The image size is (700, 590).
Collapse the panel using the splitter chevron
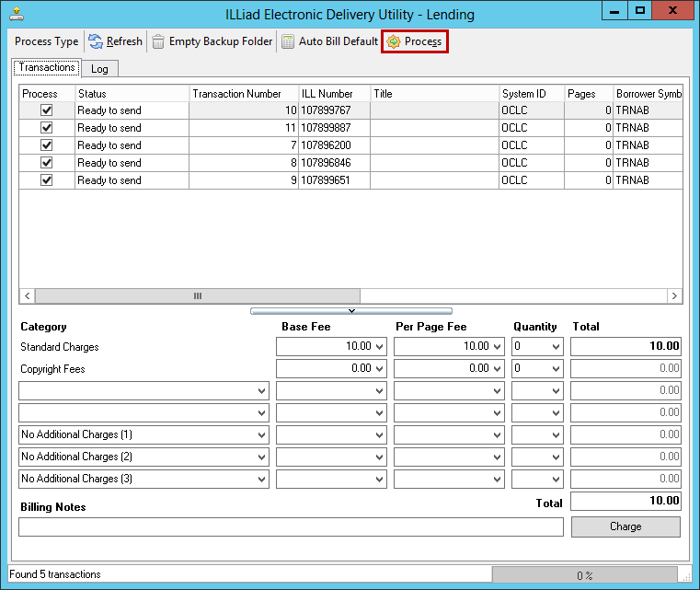[x=350, y=311]
